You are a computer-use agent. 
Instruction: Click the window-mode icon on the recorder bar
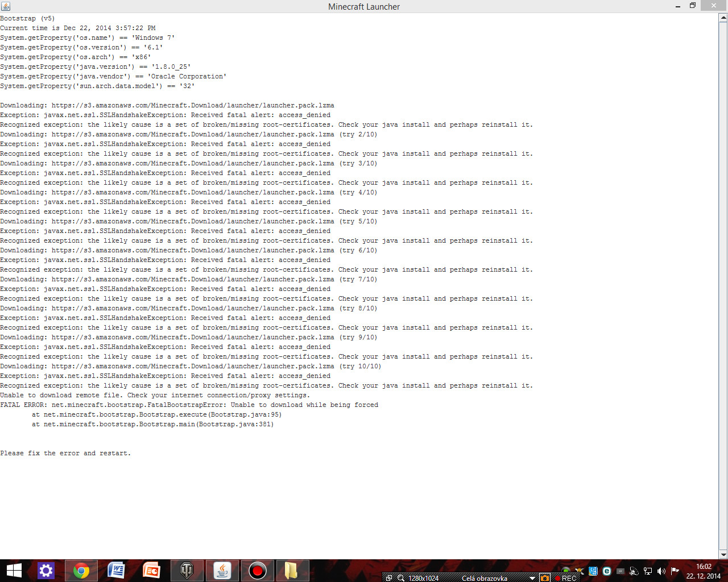coord(389,578)
